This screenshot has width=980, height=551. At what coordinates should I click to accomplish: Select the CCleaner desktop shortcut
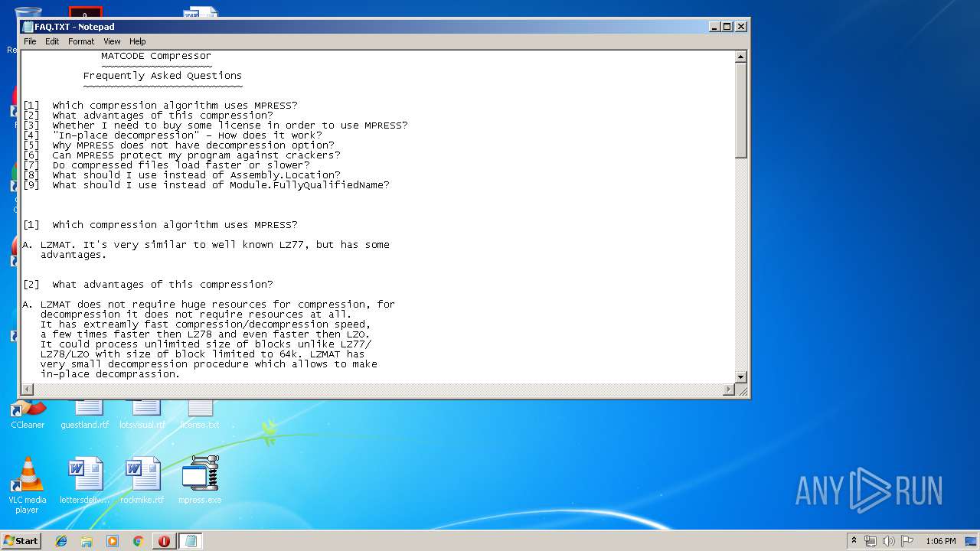click(28, 415)
